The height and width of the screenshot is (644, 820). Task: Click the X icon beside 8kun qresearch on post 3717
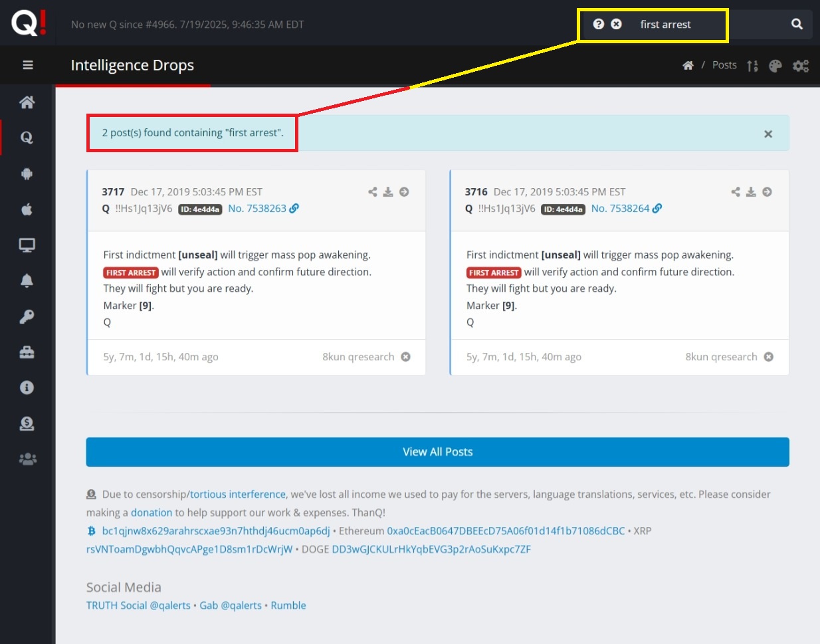pyautogui.click(x=405, y=357)
